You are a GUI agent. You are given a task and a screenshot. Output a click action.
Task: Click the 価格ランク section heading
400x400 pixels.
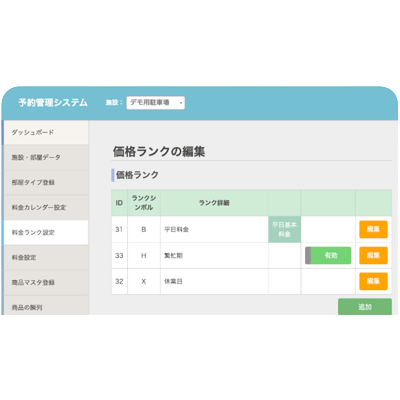(137, 175)
